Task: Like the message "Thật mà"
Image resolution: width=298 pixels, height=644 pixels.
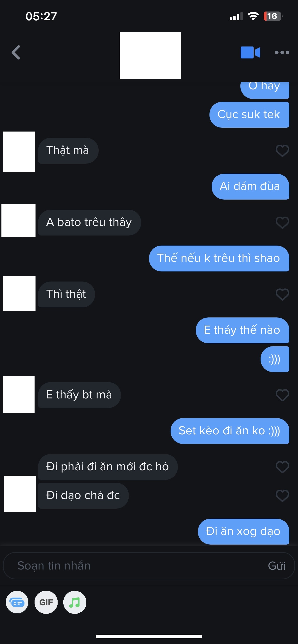Action: coord(282,151)
